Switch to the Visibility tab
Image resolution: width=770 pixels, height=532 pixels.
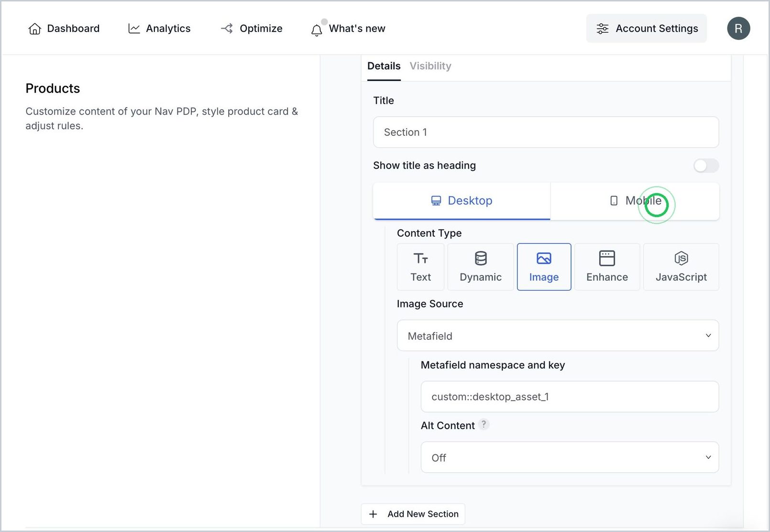pos(430,66)
